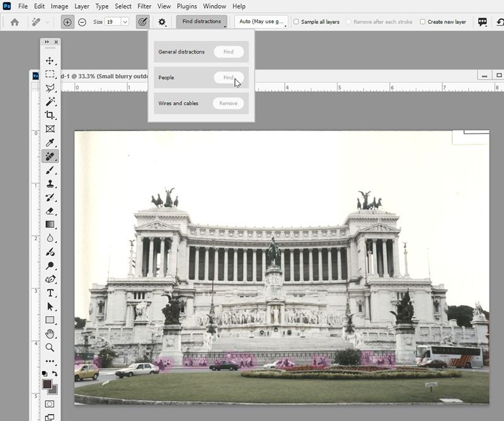Viewport: 504px width, 421px height.
Task: Open the Edit Toolbar three-dots button
Action: pyautogui.click(x=50, y=361)
